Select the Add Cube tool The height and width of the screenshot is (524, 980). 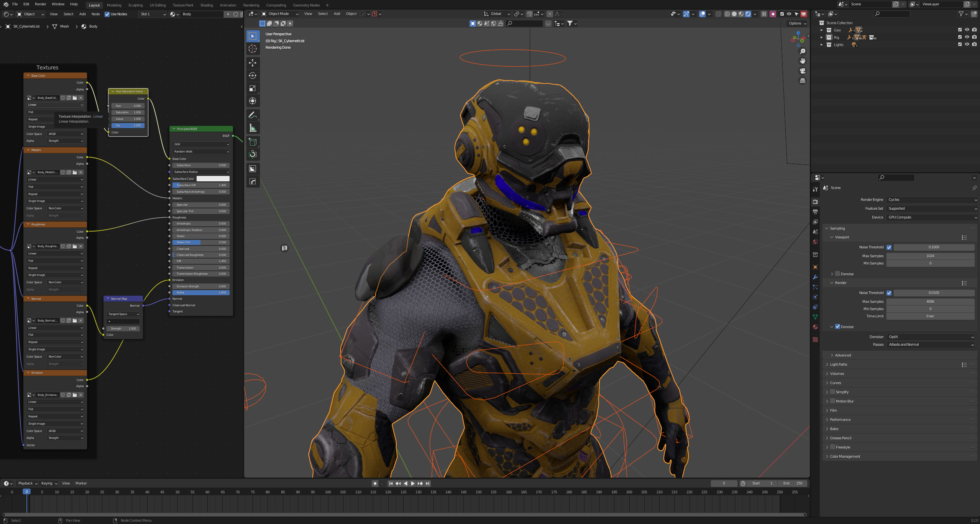click(x=253, y=142)
